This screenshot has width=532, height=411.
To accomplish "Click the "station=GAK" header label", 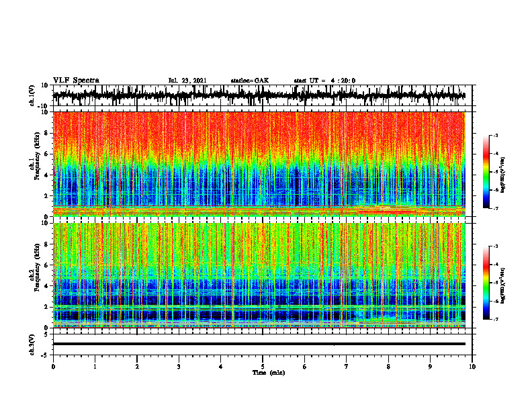I will 250,81.
